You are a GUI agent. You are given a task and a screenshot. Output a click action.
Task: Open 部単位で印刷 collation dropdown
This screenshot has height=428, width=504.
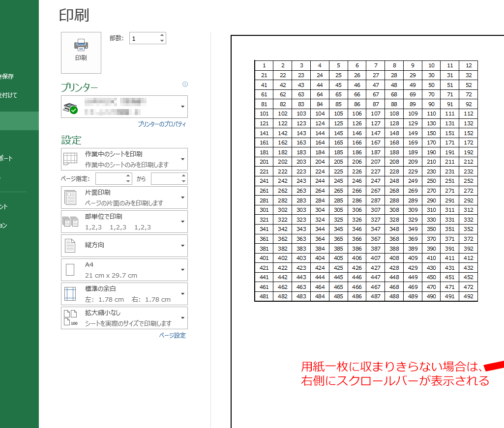click(124, 222)
